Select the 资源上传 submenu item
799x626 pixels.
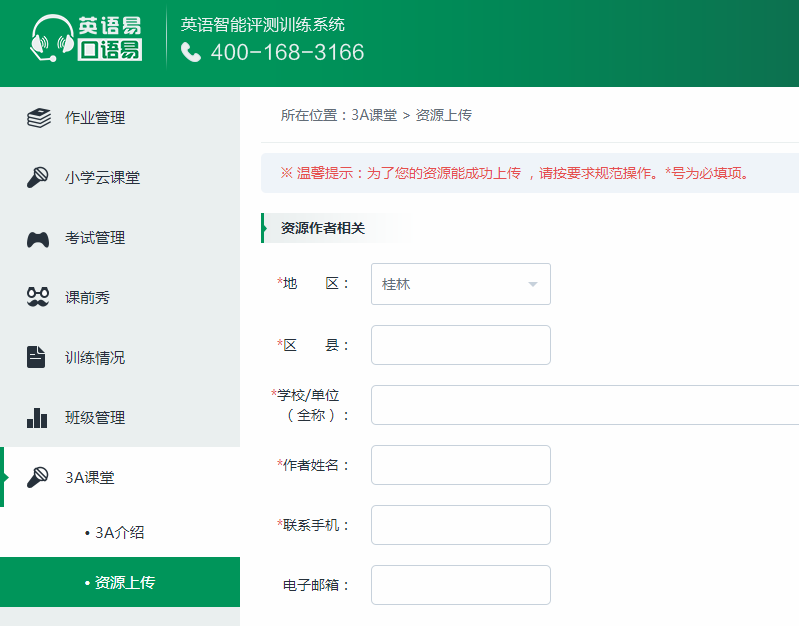(120, 582)
